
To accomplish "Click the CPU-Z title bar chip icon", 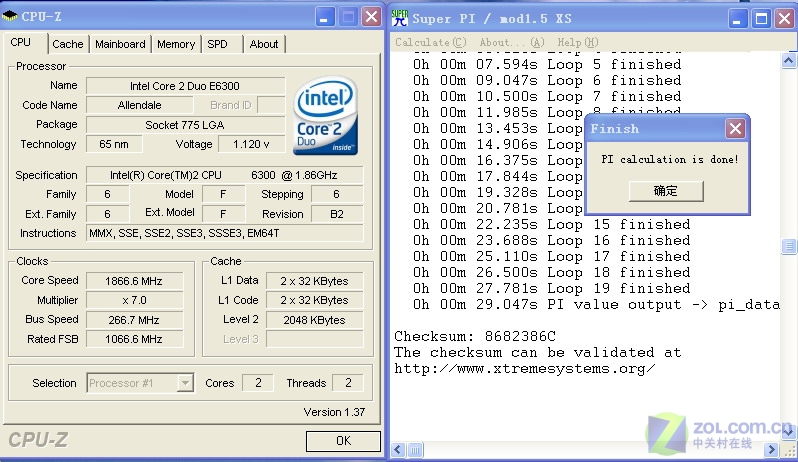I will pos(10,16).
